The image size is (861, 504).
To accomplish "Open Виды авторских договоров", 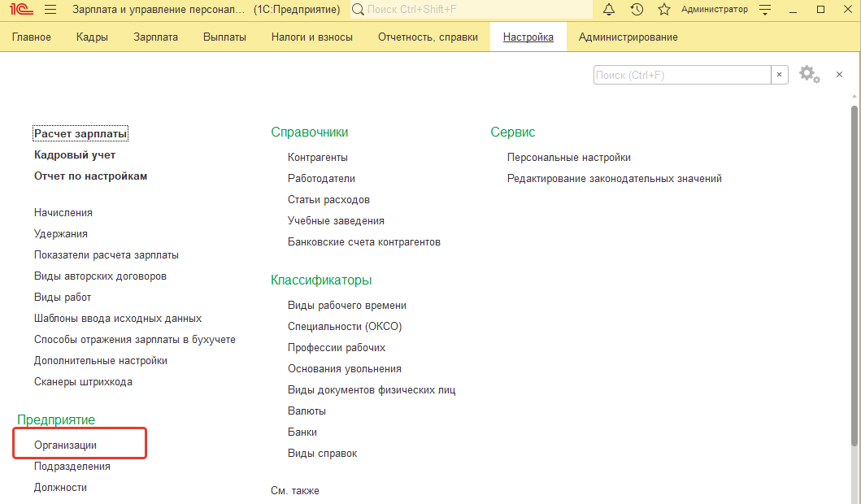I will (x=100, y=276).
